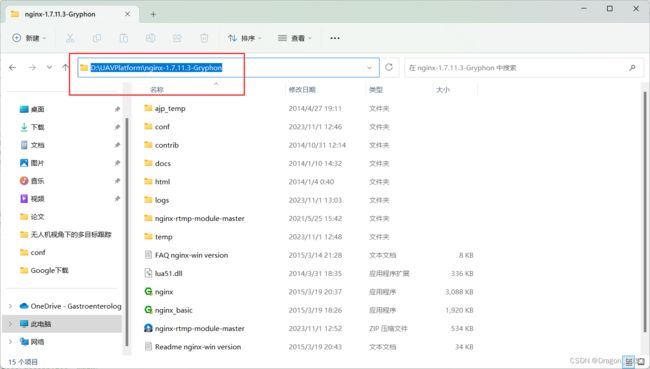Add a new tab with plus button
The image size is (650, 369).
tap(153, 15)
